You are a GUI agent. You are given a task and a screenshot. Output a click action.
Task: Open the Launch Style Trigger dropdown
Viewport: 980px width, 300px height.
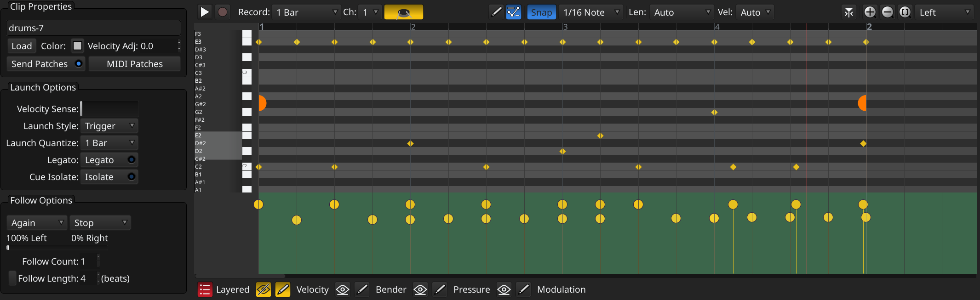tap(109, 126)
